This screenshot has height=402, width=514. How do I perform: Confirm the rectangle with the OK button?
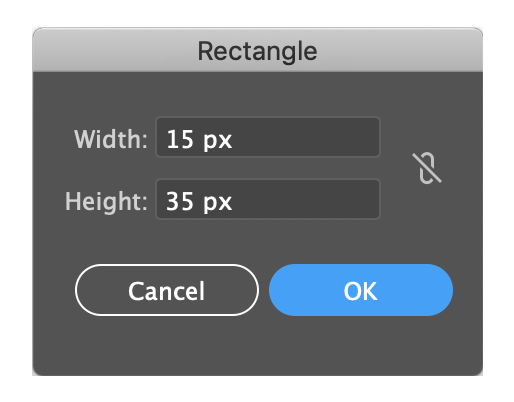click(361, 290)
